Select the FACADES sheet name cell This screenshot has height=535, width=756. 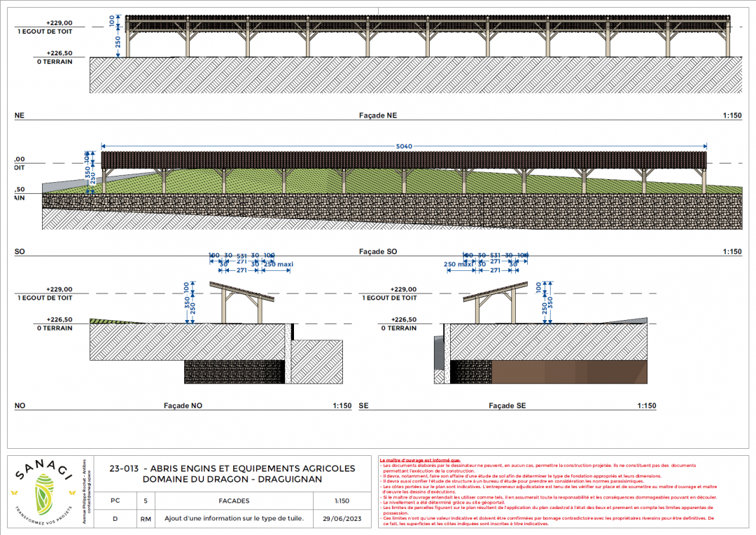pyautogui.click(x=234, y=501)
